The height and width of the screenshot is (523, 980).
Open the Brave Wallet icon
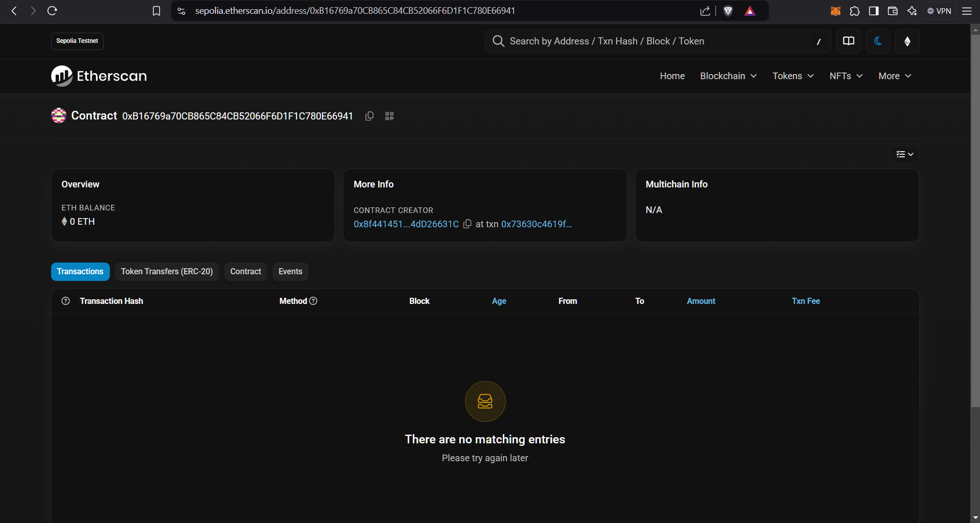tap(893, 11)
